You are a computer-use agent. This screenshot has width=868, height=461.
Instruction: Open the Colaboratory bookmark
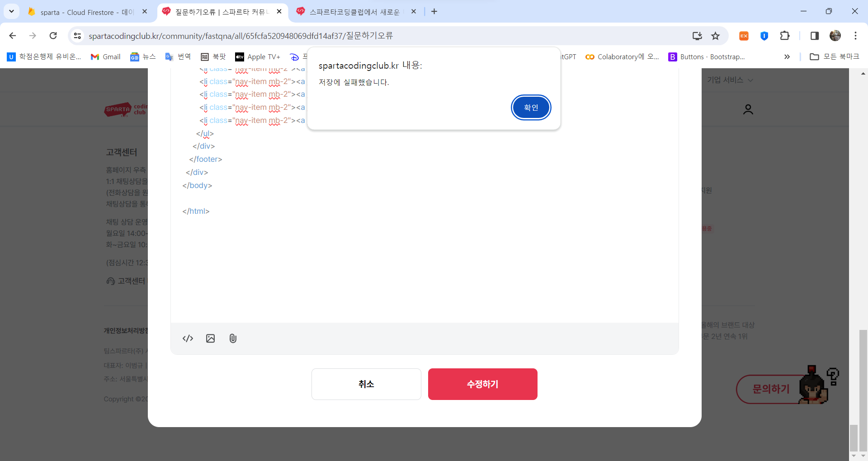[623, 56]
